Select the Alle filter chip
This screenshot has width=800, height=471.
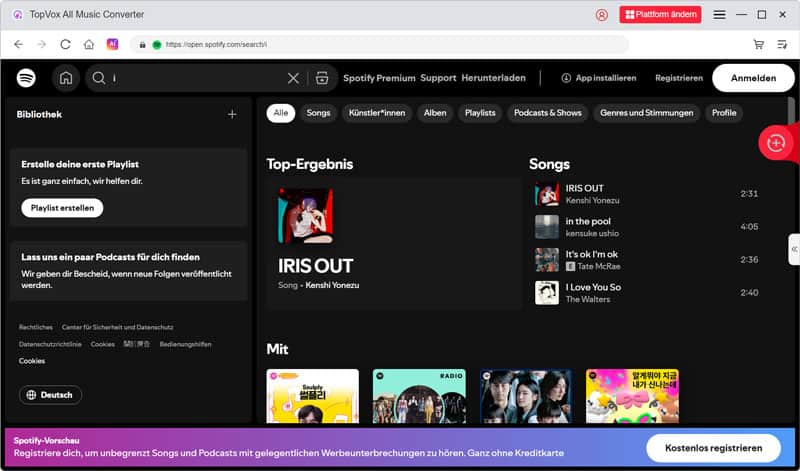coord(281,113)
